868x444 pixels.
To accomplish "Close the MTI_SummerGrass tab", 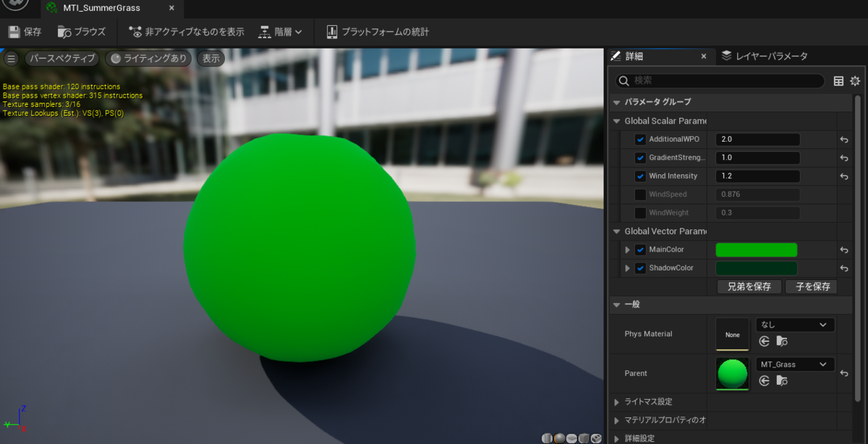I will pyautogui.click(x=171, y=9).
